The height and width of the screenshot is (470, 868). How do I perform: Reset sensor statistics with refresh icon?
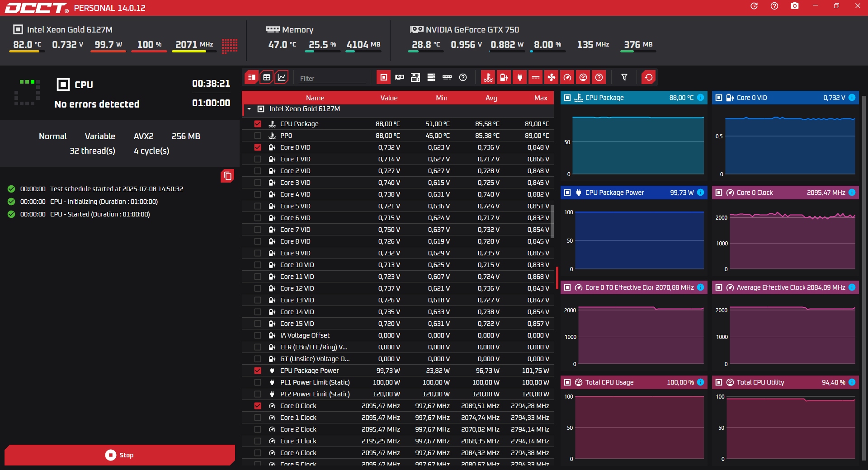coord(648,77)
